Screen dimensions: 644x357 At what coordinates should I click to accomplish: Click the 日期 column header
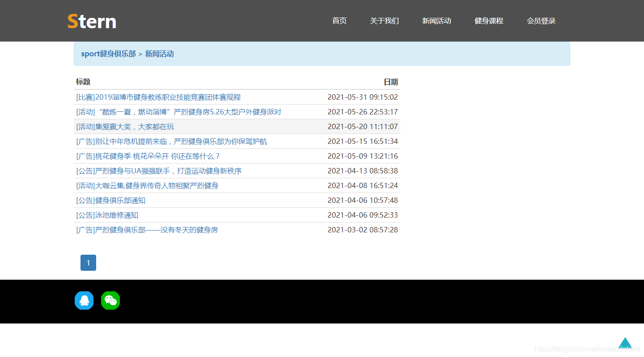[391, 82]
